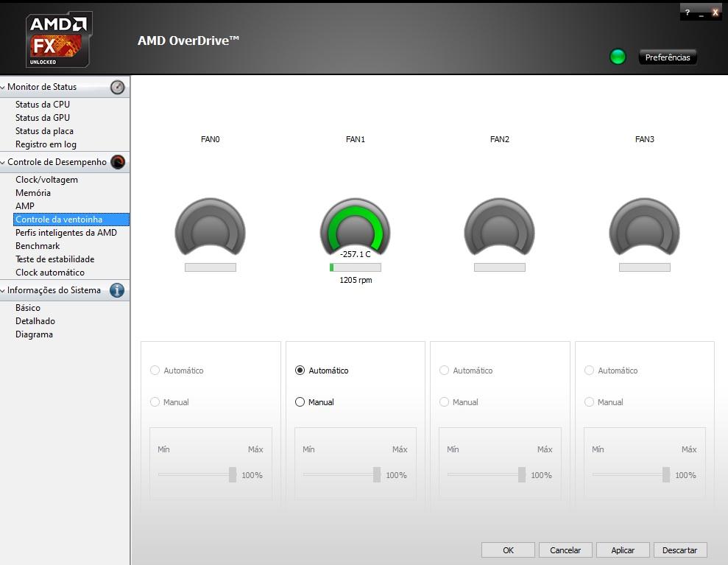Viewport: 728px width, 565px height.
Task: Select Controle da ventoinha in sidebar
Action: tap(71, 220)
